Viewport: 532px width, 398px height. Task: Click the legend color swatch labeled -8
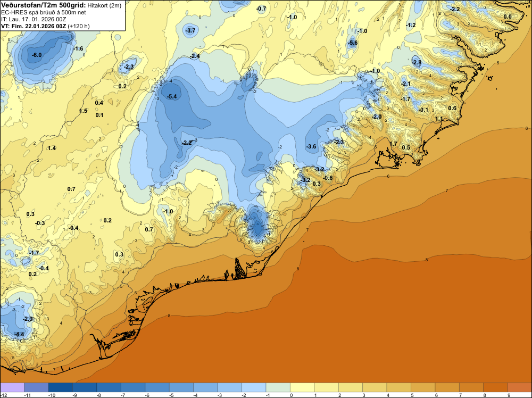[x=109, y=387]
